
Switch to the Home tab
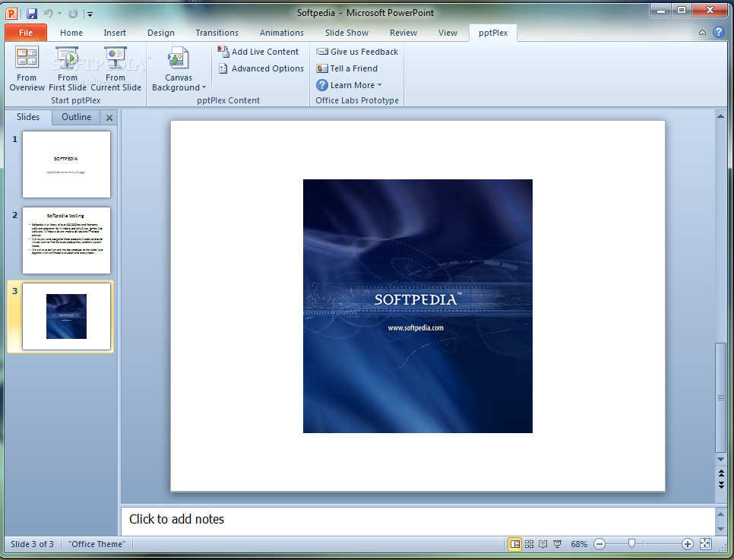tap(71, 33)
